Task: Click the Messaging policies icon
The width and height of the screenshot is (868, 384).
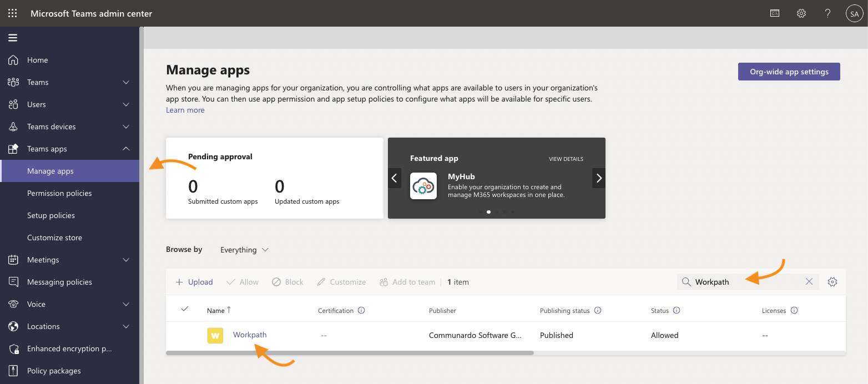Action: click(x=13, y=282)
